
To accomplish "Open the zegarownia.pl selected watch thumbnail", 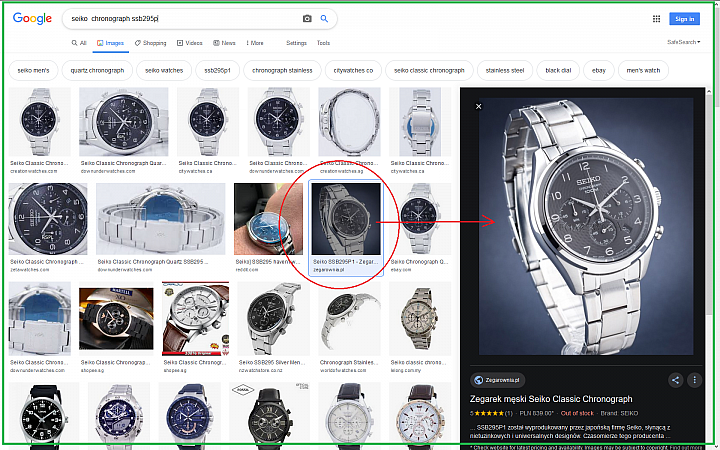I will [346, 219].
